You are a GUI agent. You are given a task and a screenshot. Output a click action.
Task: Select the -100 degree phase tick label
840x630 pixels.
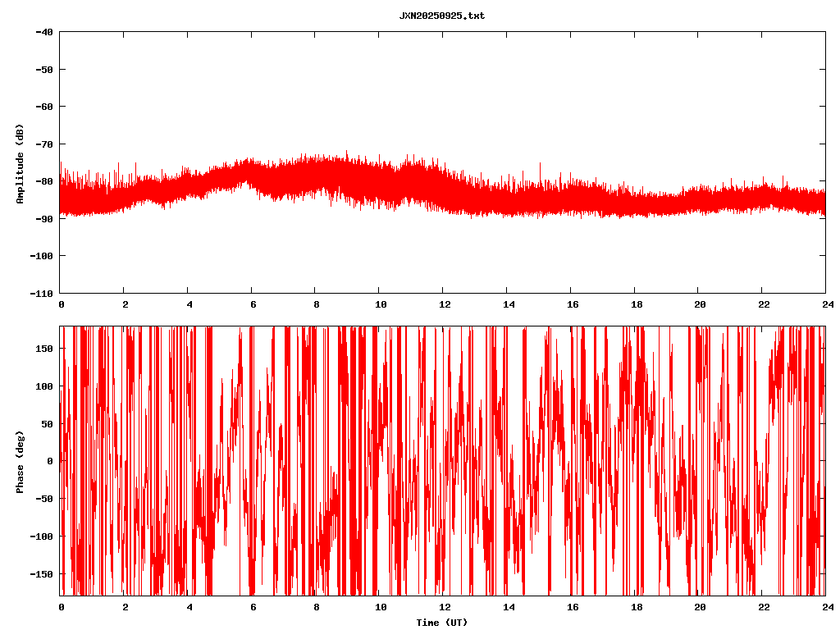coord(42,536)
